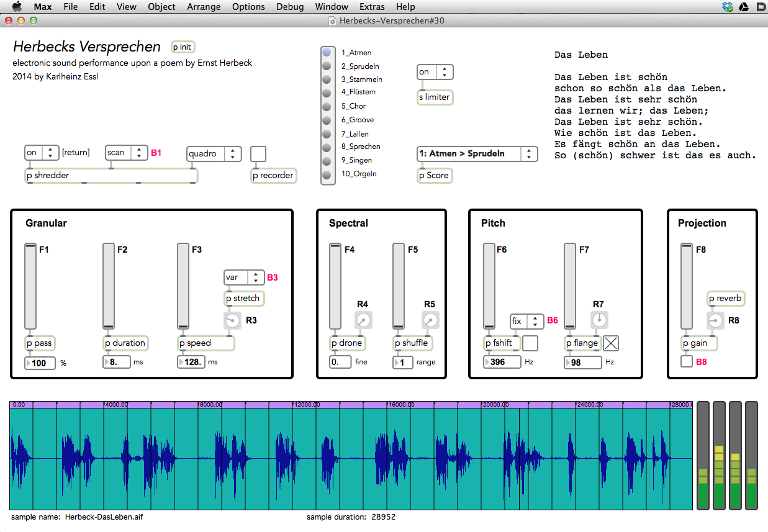This screenshot has width=768, height=532.
Task: Select the 5_Chor preset radio button
Action: [327, 107]
